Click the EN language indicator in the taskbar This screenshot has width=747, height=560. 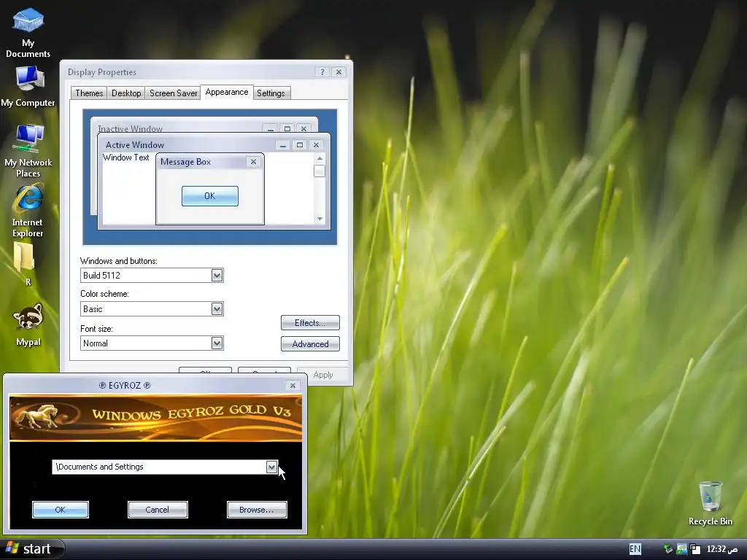tap(635, 549)
